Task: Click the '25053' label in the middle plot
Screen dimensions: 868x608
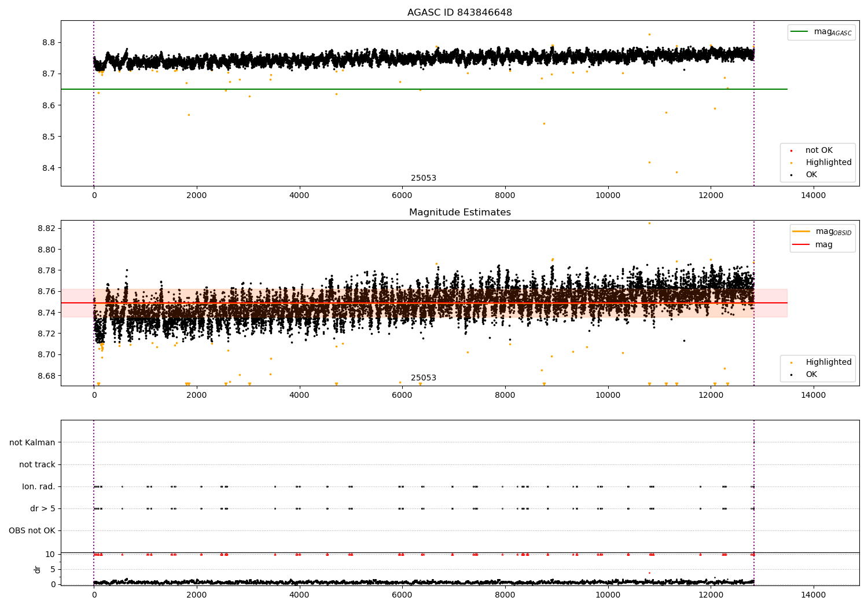Action: pyautogui.click(x=424, y=378)
